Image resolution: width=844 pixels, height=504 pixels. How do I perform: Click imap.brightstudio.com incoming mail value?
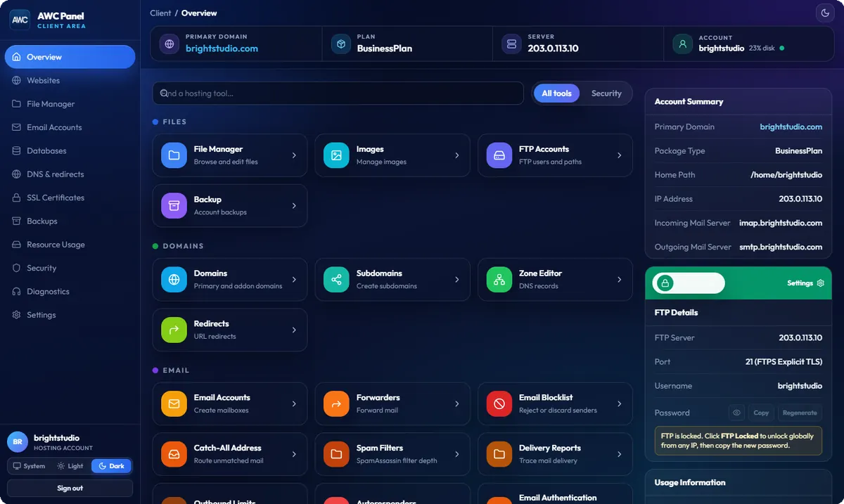pyautogui.click(x=781, y=223)
